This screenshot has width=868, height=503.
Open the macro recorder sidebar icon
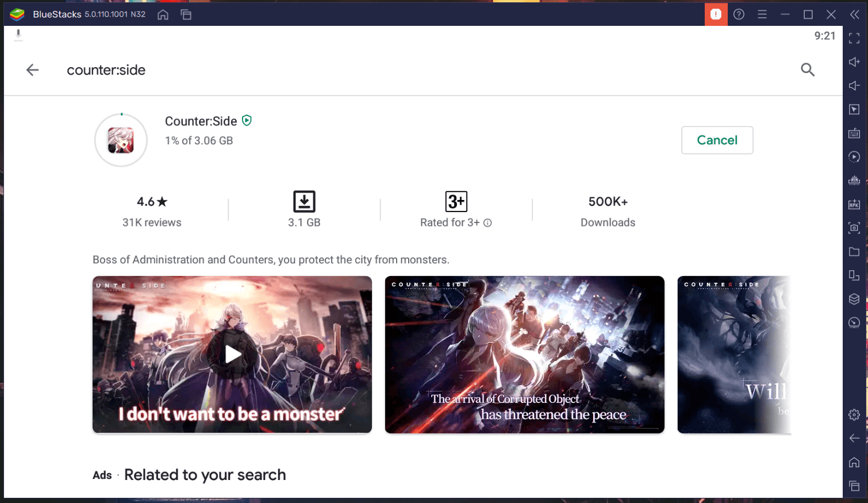point(854,181)
